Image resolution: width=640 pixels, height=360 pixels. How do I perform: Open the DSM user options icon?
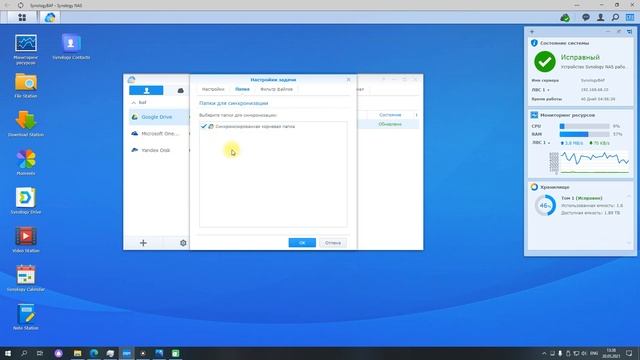(x=600, y=18)
